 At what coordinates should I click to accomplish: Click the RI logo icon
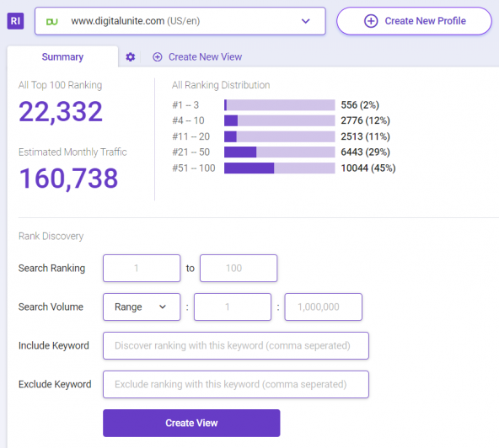coord(15,21)
